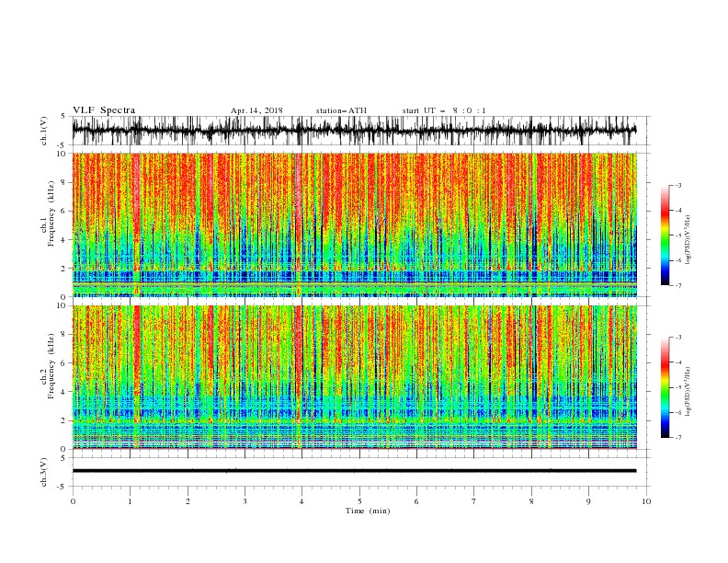Click the log(PSD) label beside ch.1 colorbar
Viewport: 728px width, 563px height.
pyautogui.click(x=688, y=240)
